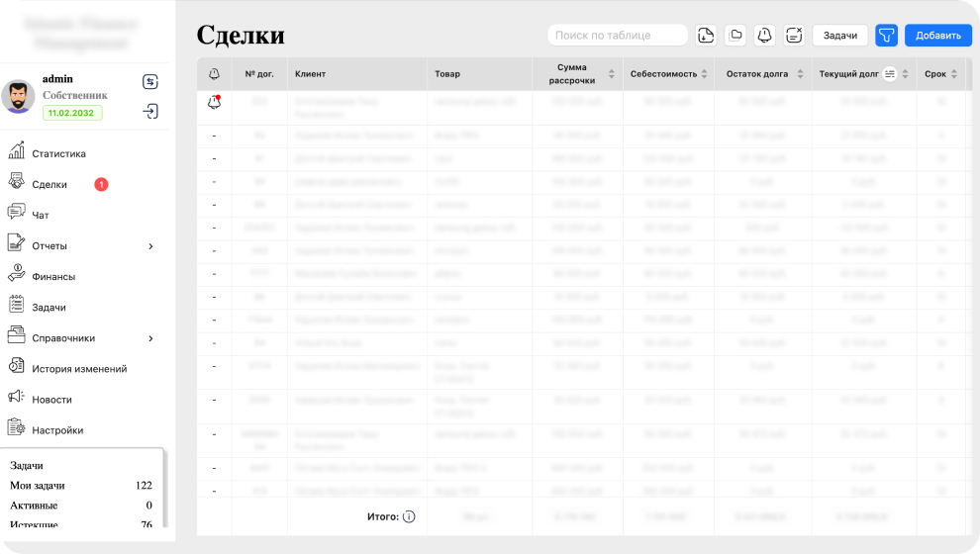Click the red-dot bell in first row
The height and width of the screenshot is (554, 980).
click(x=214, y=102)
